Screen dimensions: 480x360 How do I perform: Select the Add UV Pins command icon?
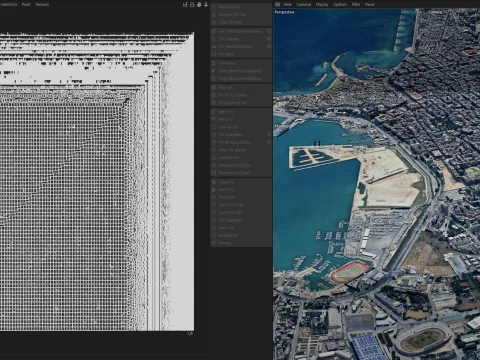pyautogui.click(x=214, y=7)
